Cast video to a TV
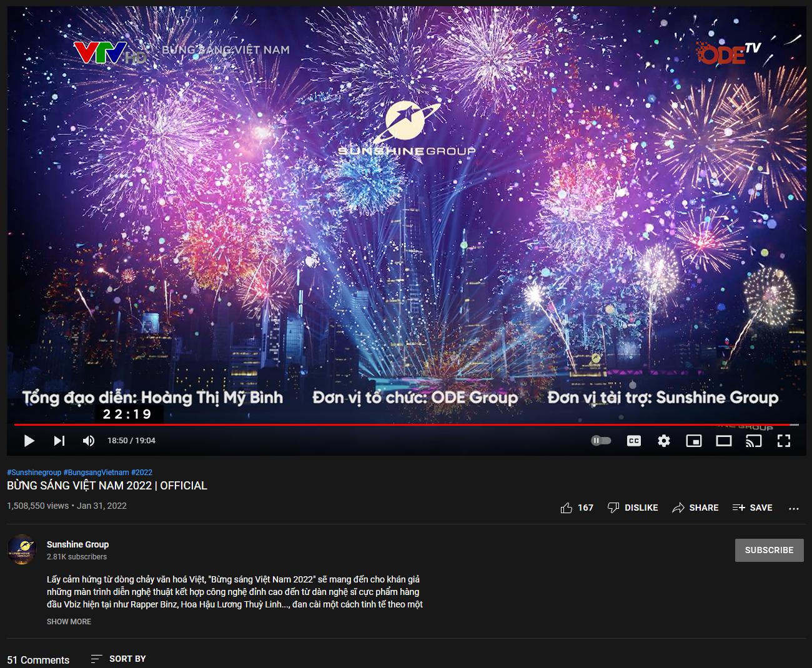This screenshot has height=668, width=812. pos(754,441)
